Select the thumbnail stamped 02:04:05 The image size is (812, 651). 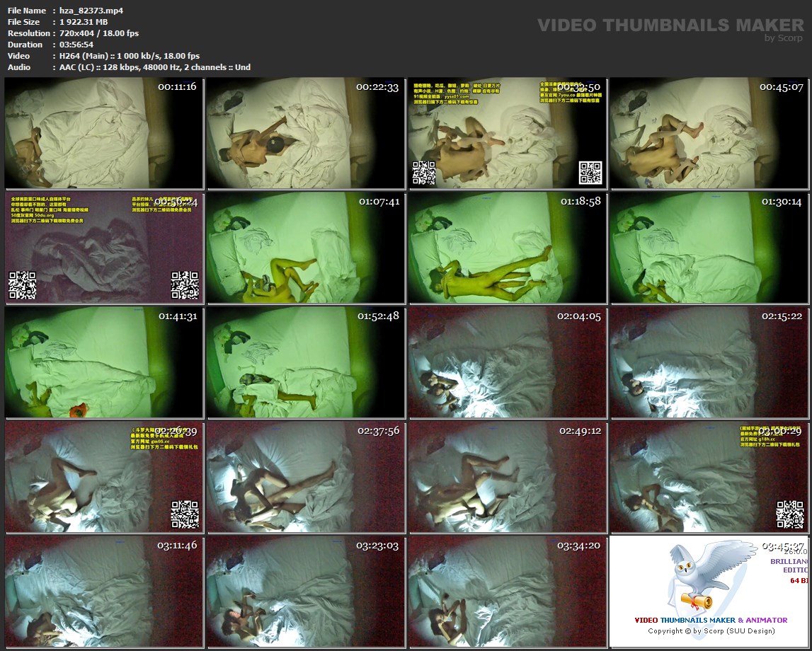pyautogui.click(x=508, y=362)
